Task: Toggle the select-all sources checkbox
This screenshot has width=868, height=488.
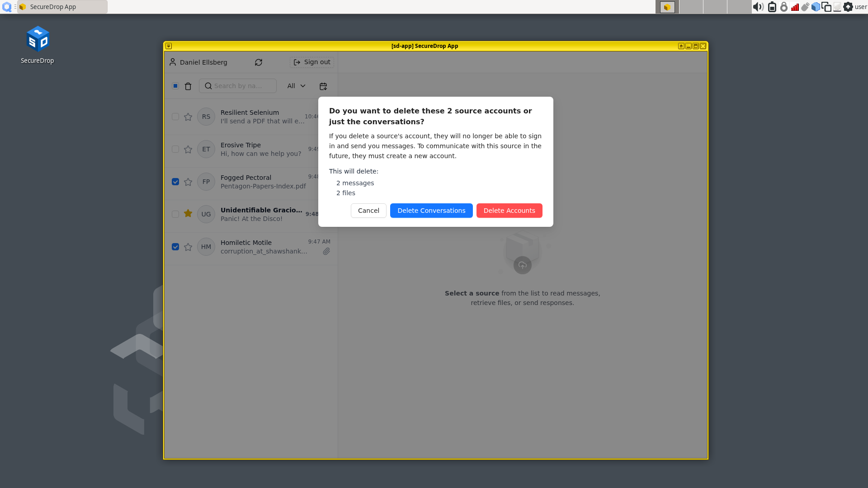Action: click(175, 86)
